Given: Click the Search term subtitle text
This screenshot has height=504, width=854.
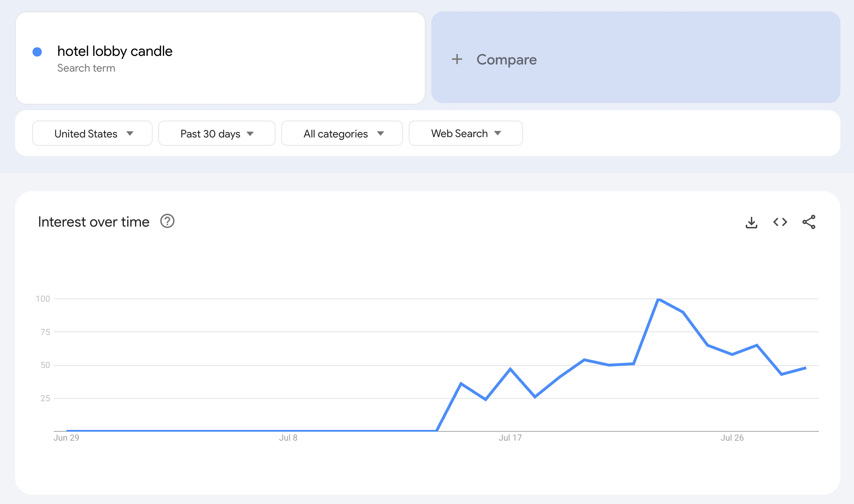Looking at the screenshot, I should point(86,68).
